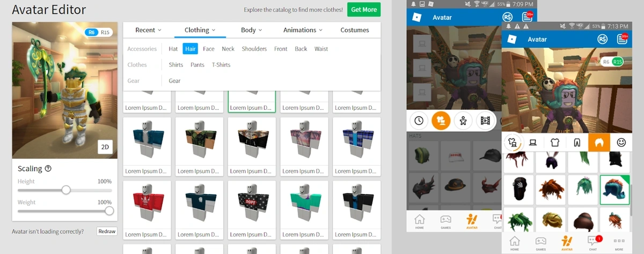Click the Height scaling slider handle
Viewport: 644px width, 254px height.
pos(66,190)
